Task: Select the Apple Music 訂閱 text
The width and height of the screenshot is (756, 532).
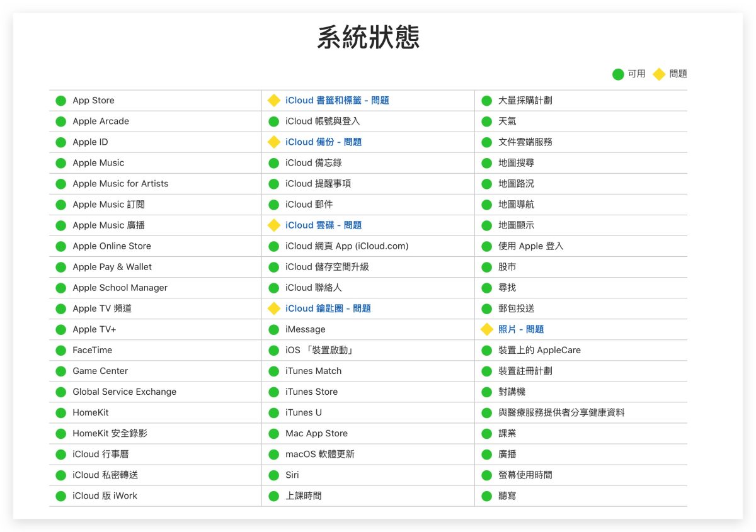Action: point(108,204)
